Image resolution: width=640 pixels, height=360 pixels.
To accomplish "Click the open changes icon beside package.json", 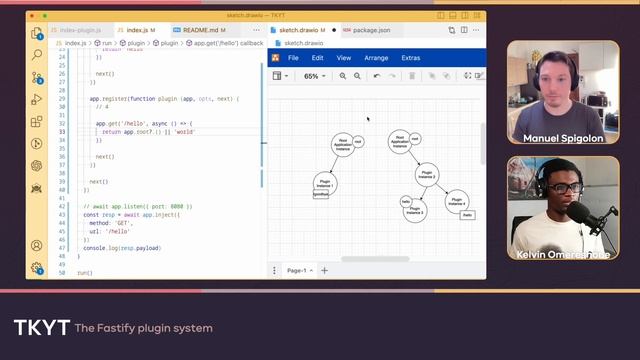I will point(451,30).
